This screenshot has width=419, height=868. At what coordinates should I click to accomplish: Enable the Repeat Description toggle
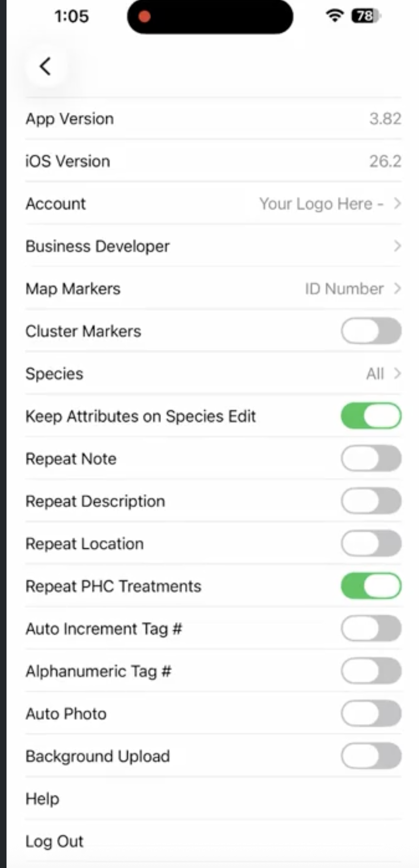pos(371,501)
